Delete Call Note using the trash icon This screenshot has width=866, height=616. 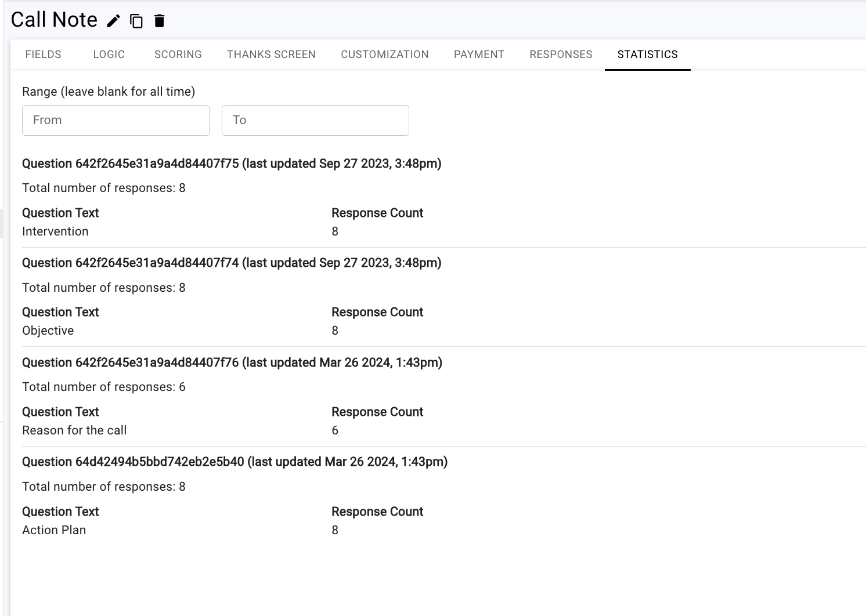coord(158,20)
